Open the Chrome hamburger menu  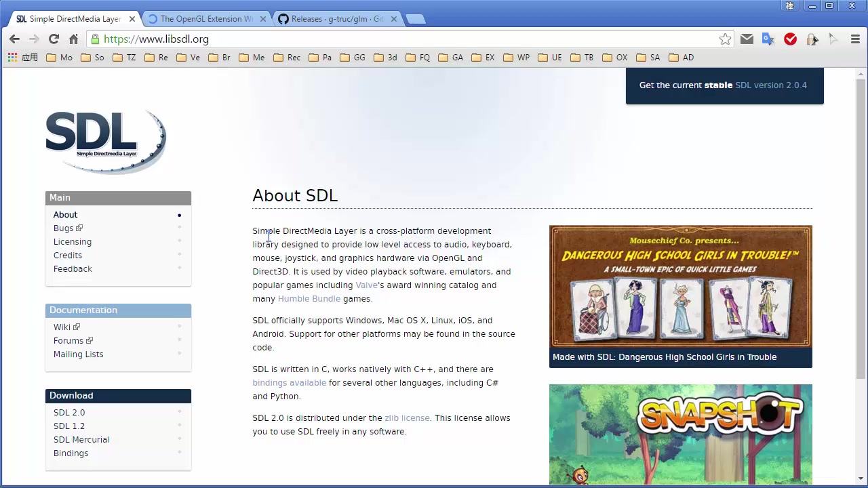[x=855, y=39]
